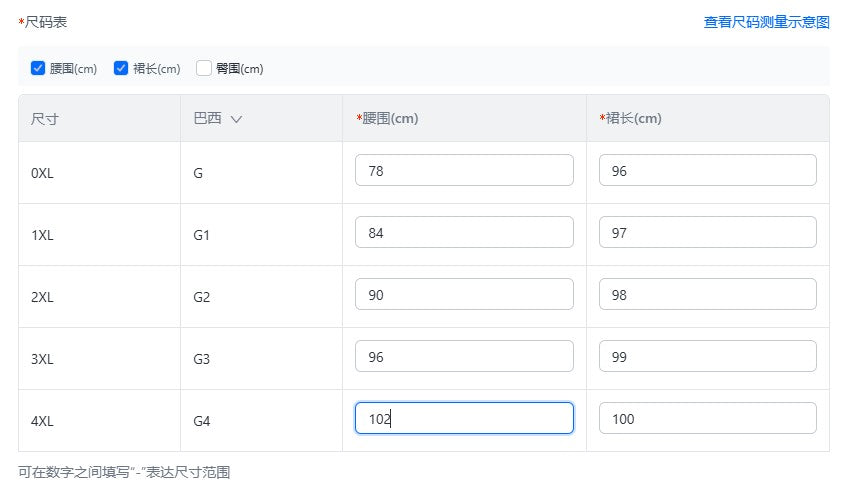Select the G4 size cell
The height and width of the screenshot is (492, 850).
[x=202, y=421]
